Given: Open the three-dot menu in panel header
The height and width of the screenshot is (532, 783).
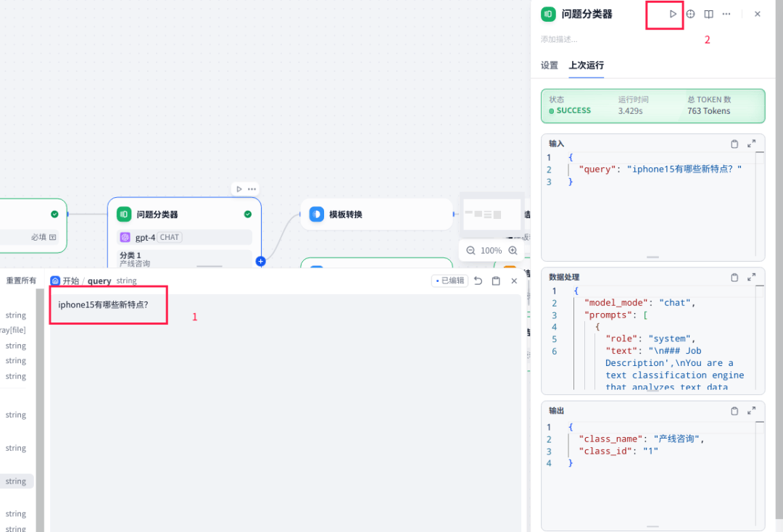Looking at the screenshot, I should coord(726,14).
